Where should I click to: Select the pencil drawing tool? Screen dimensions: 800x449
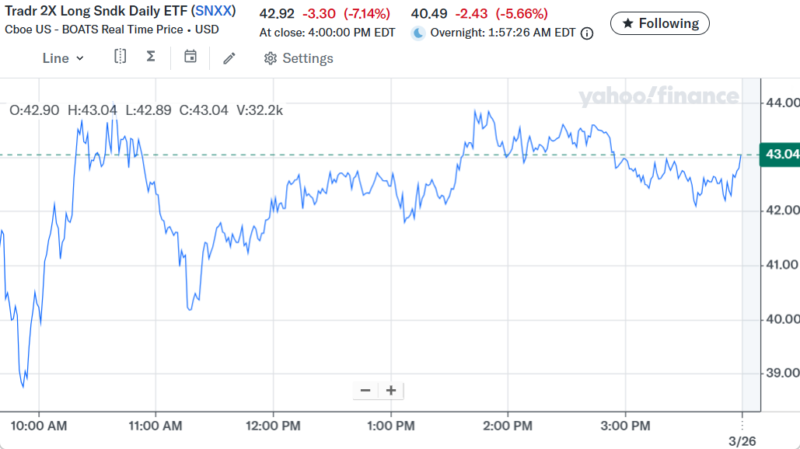coord(229,58)
